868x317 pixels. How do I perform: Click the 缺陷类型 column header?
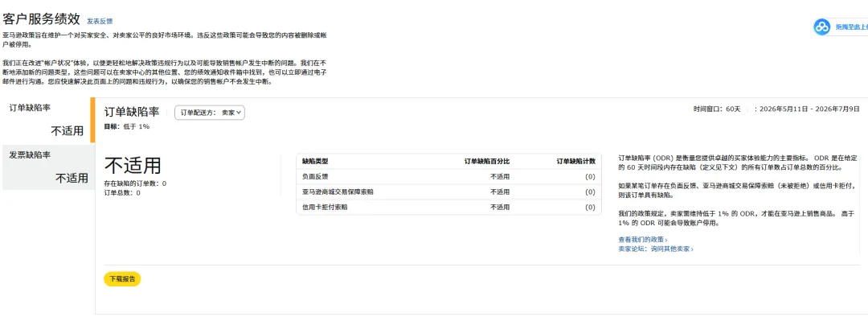[x=315, y=161]
